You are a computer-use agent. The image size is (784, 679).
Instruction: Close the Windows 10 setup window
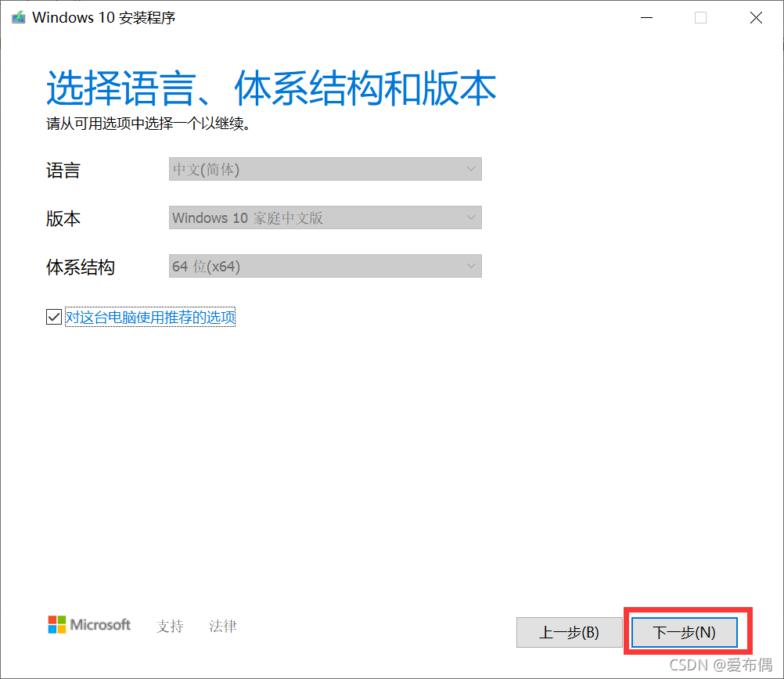coord(756,18)
